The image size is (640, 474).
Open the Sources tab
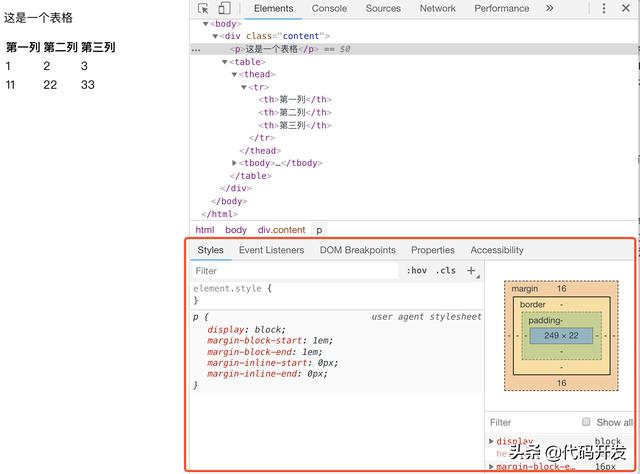click(383, 9)
